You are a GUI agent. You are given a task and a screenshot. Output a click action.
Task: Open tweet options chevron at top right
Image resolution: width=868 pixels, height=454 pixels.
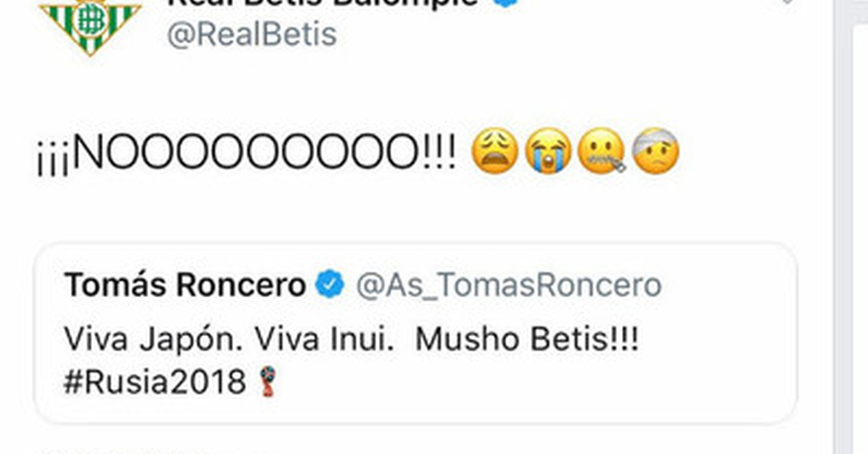[786, 2]
